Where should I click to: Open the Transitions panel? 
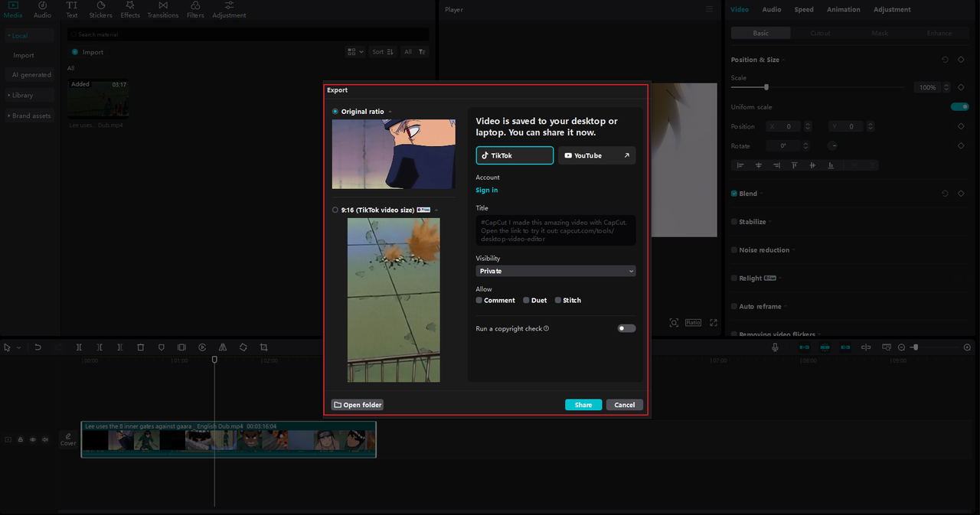pyautogui.click(x=162, y=9)
